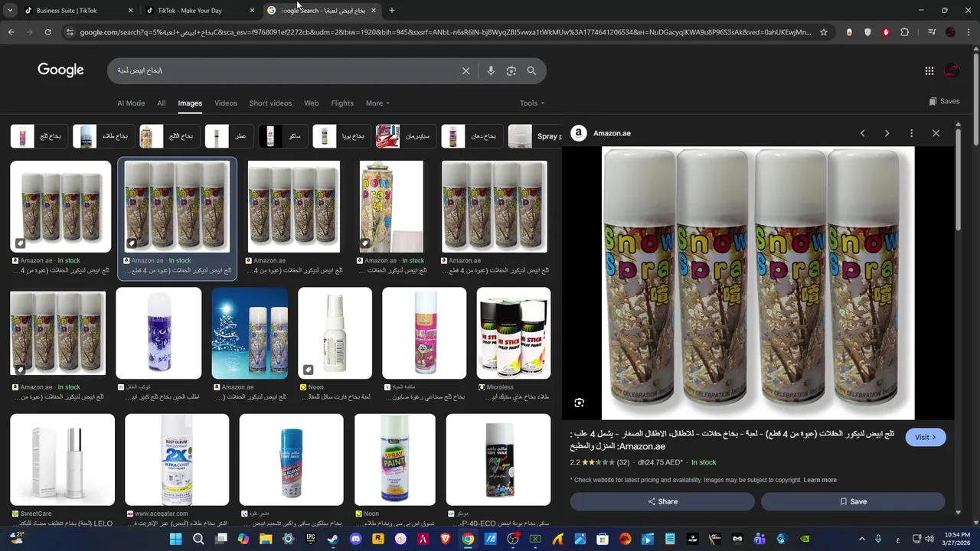
Task: View site information icon in the address bar
Action: click(x=70, y=32)
